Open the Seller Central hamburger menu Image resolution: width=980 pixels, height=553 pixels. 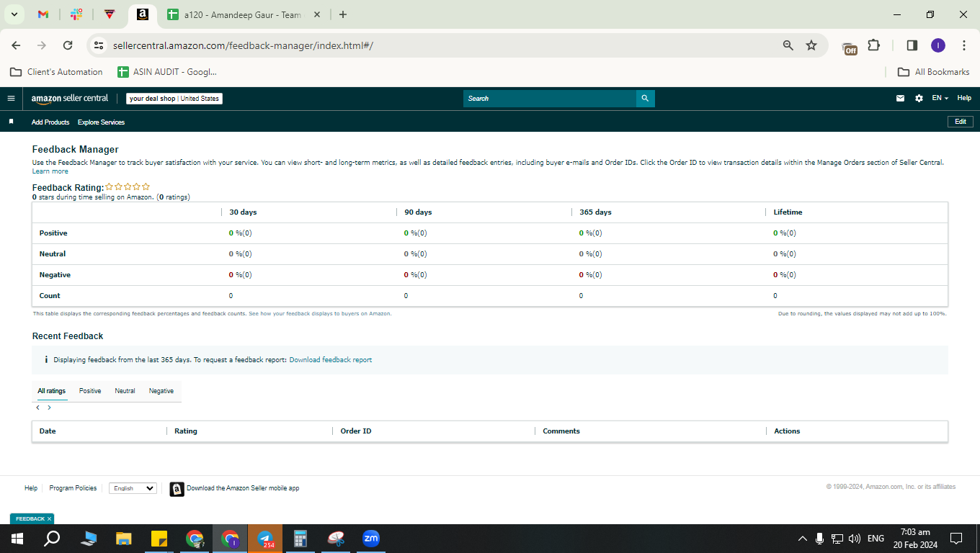point(11,99)
